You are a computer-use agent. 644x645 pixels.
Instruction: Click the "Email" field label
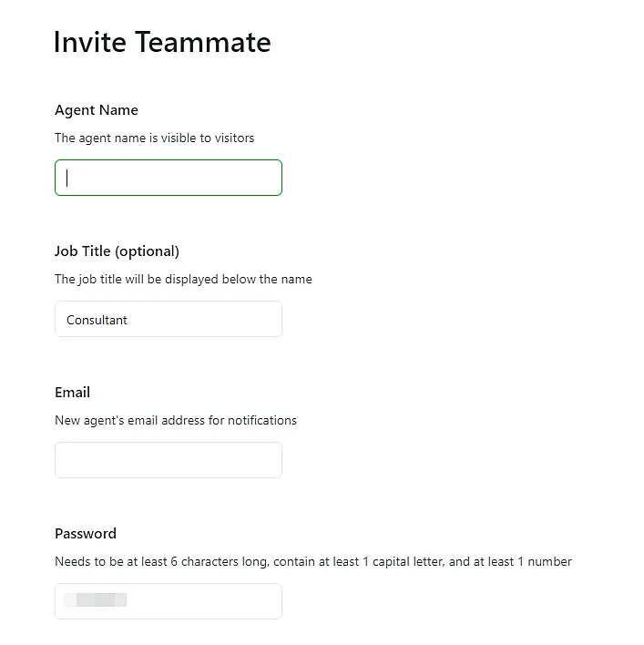tap(72, 393)
